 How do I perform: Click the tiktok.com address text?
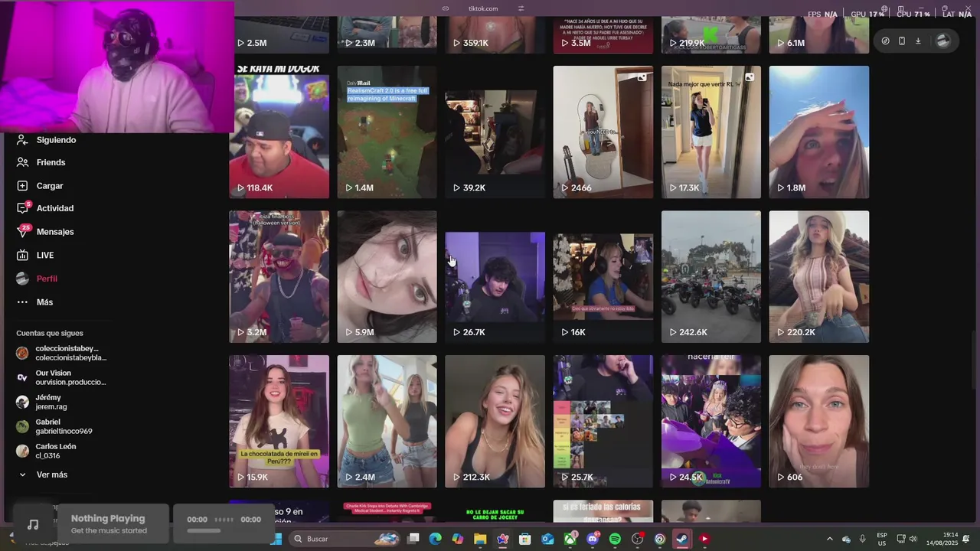tap(483, 8)
